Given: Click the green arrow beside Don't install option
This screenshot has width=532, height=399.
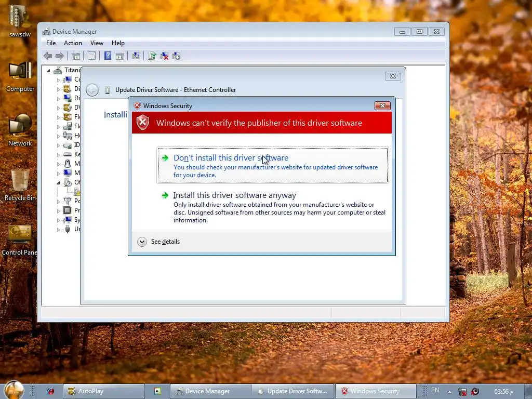Looking at the screenshot, I should pos(165,158).
